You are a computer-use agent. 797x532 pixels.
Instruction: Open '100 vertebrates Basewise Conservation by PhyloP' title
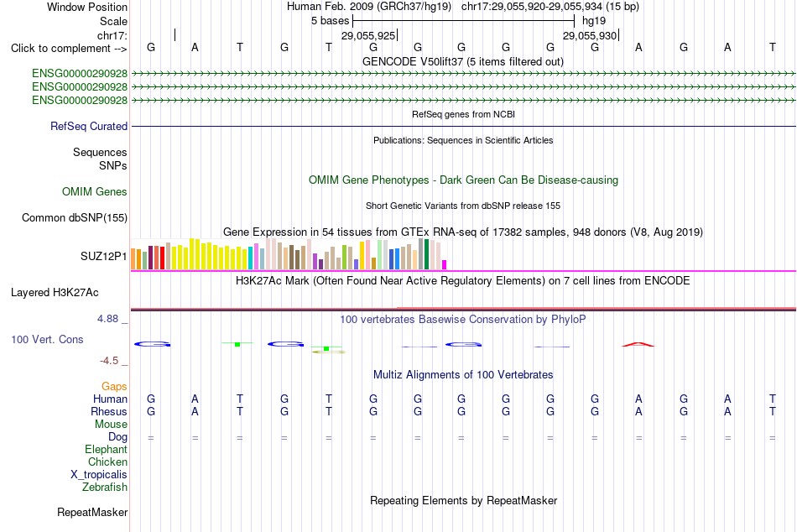[x=463, y=320]
